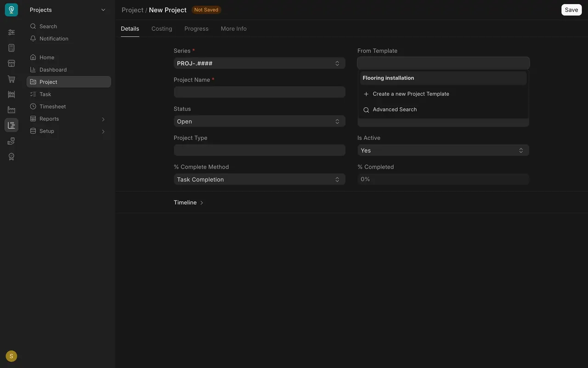Open the Status dropdown showing Open
The height and width of the screenshot is (368, 588).
pyautogui.click(x=260, y=121)
